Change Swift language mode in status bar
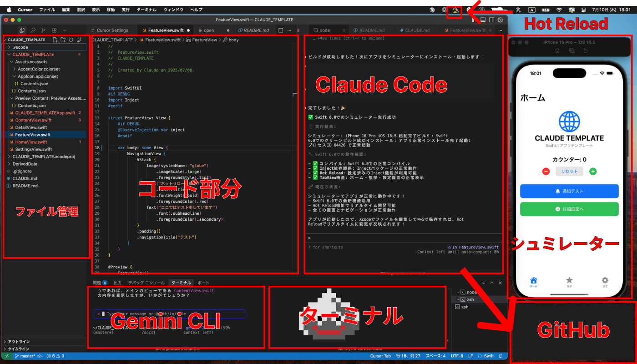Viewport: 637px width, 364px height. coord(486,356)
